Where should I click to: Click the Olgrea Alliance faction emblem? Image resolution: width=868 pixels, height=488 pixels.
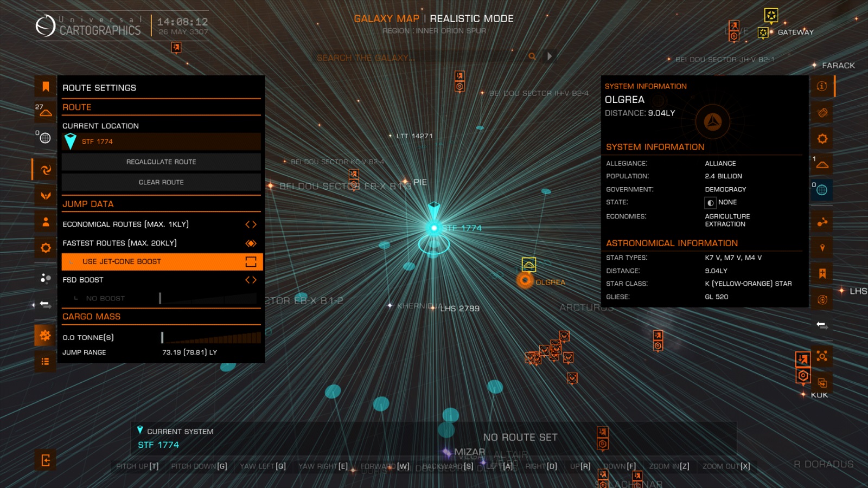713,121
